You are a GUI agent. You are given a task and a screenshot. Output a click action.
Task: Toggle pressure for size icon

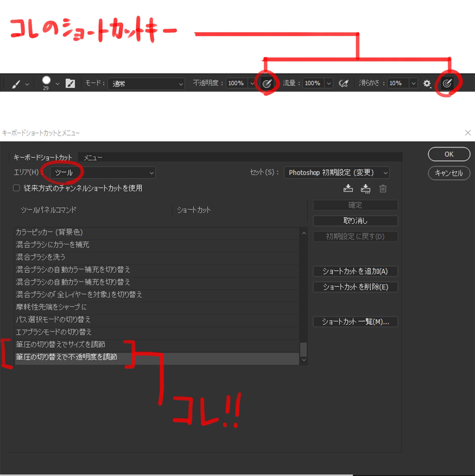point(447,83)
